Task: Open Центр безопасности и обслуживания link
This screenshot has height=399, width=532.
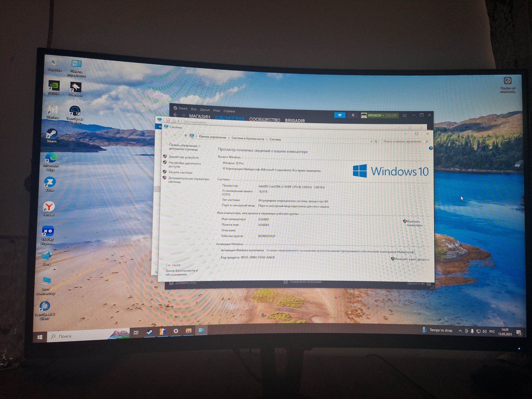Action: (x=182, y=272)
